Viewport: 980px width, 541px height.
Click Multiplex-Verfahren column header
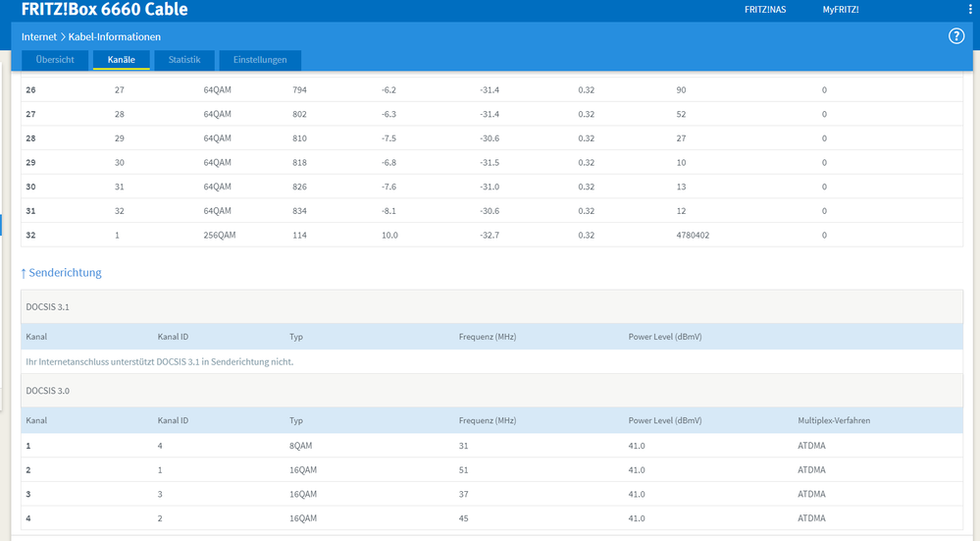pos(834,421)
